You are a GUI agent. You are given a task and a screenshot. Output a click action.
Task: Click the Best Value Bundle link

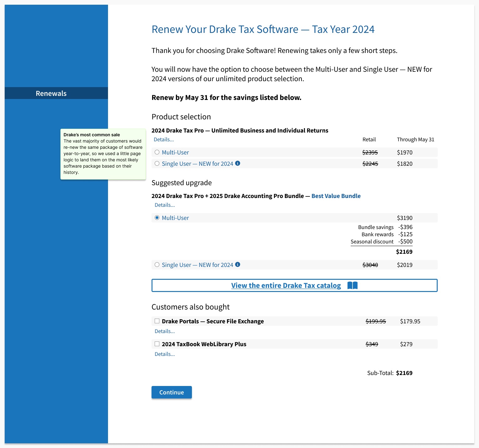[x=336, y=196]
